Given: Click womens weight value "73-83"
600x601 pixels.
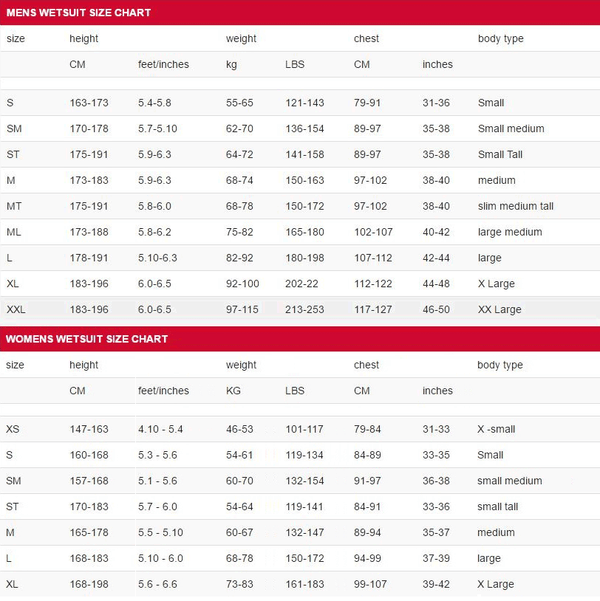Looking at the screenshot, I should coord(239,585).
